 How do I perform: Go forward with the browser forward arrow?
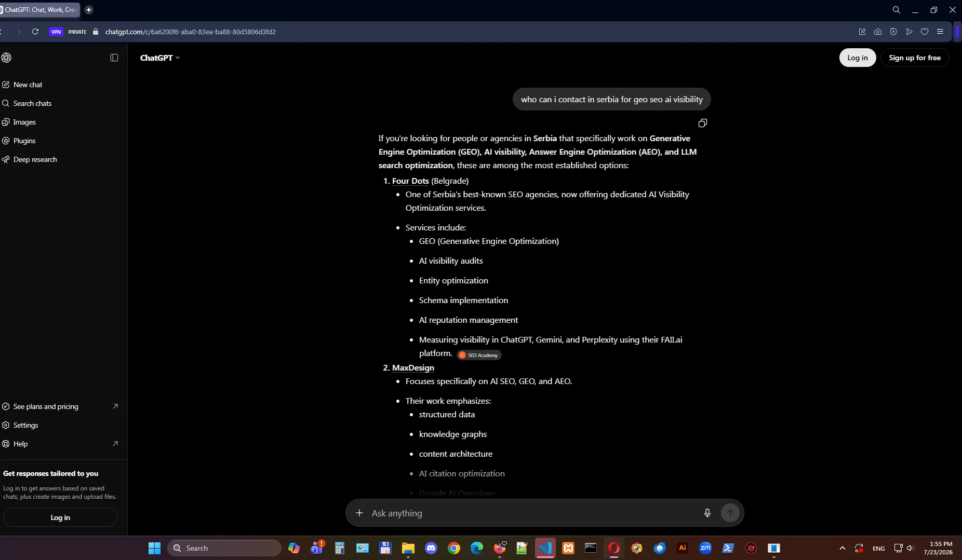[19, 32]
